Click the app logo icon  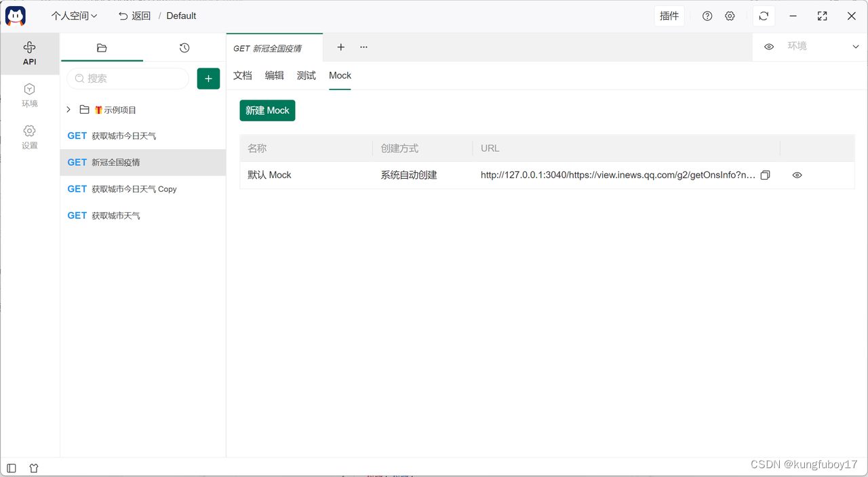[x=16, y=16]
